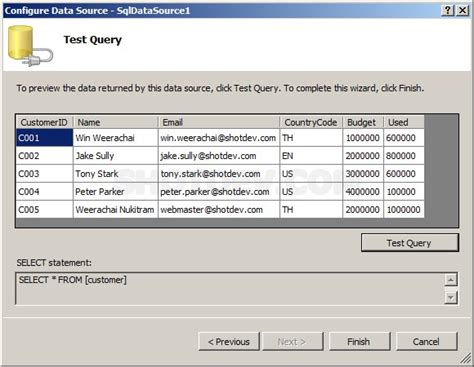Select the Tony Stark name cell

point(115,174)
